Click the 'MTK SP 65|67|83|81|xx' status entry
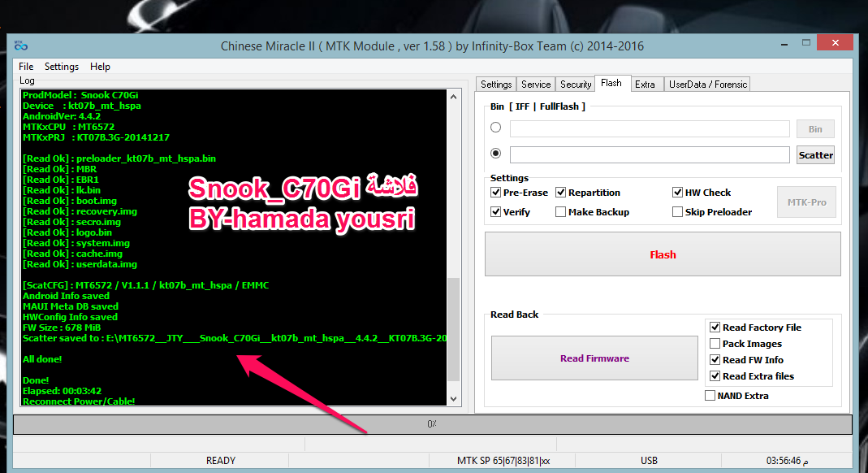Viewport: 868px width, 473px height. (x=503, y=460)
